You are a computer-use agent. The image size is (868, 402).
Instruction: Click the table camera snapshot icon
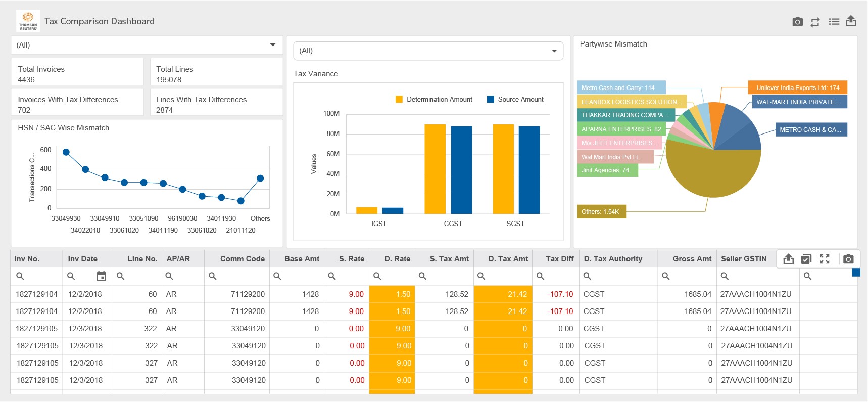click(848, 259)
